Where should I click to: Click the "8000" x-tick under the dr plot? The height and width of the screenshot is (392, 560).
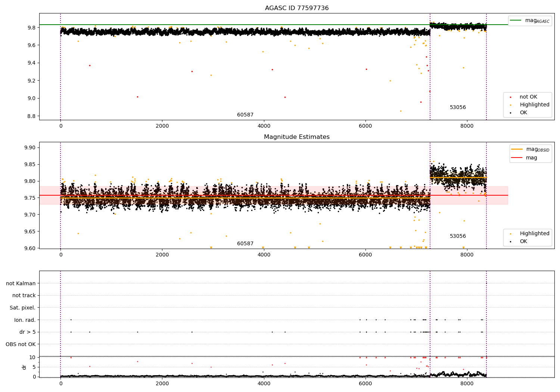pos(467,384)
